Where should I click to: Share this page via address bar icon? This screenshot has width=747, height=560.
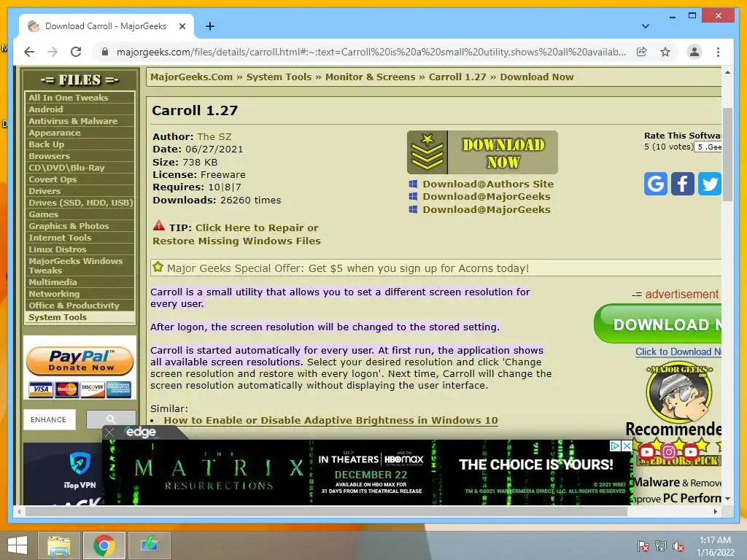[x=642, y=52]
